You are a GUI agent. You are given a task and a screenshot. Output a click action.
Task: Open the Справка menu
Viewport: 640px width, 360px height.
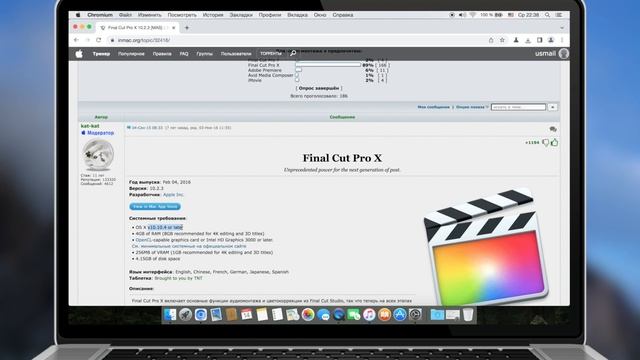(x=342, y=15)
